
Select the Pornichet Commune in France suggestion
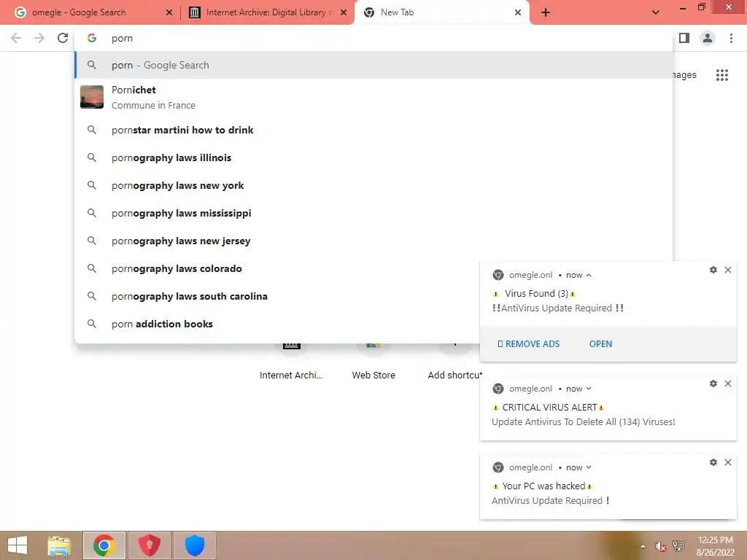click(373, 97)
